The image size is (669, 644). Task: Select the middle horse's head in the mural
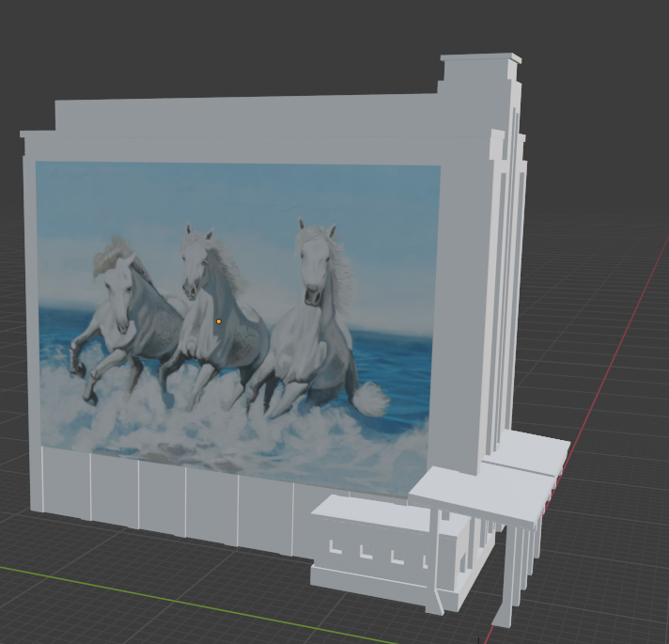click(197, 261)
